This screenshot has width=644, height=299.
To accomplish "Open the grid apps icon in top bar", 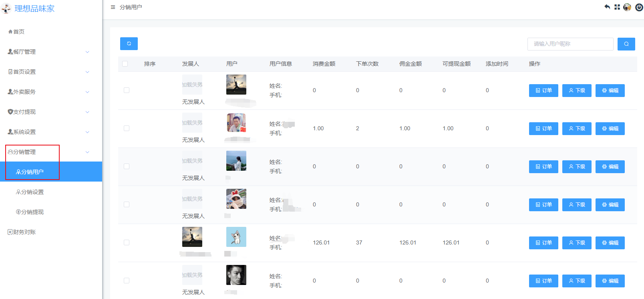I will click(x=617, y=7).
